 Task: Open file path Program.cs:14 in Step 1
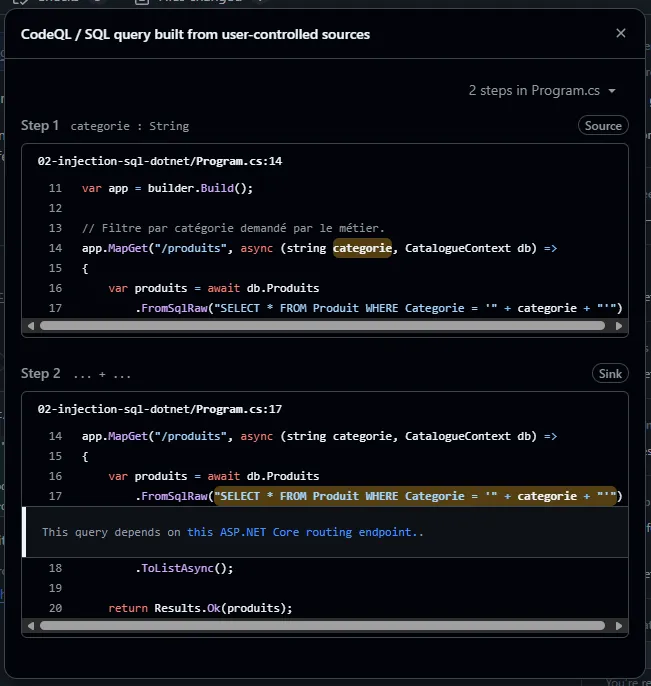click(x=160, y=161)
